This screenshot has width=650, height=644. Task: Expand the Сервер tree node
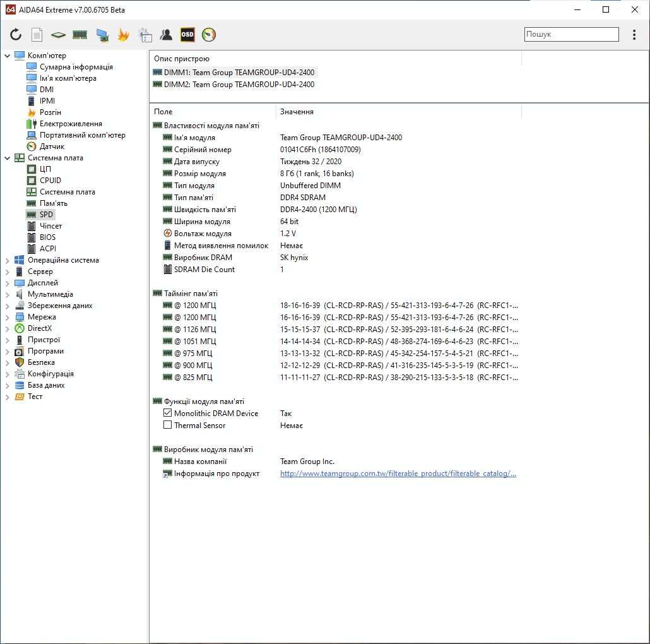[7, 271]
